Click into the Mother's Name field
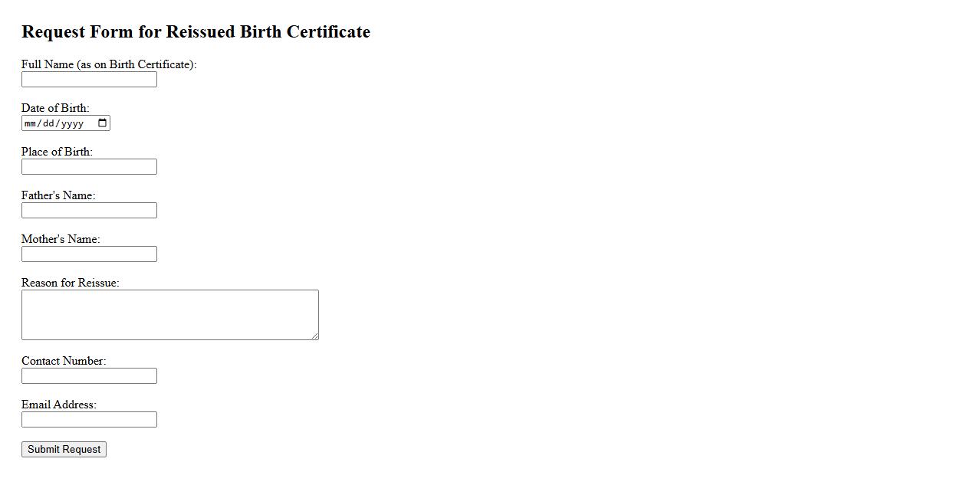The height and width of the screenshot is (498, 980). tap(89, 254)
